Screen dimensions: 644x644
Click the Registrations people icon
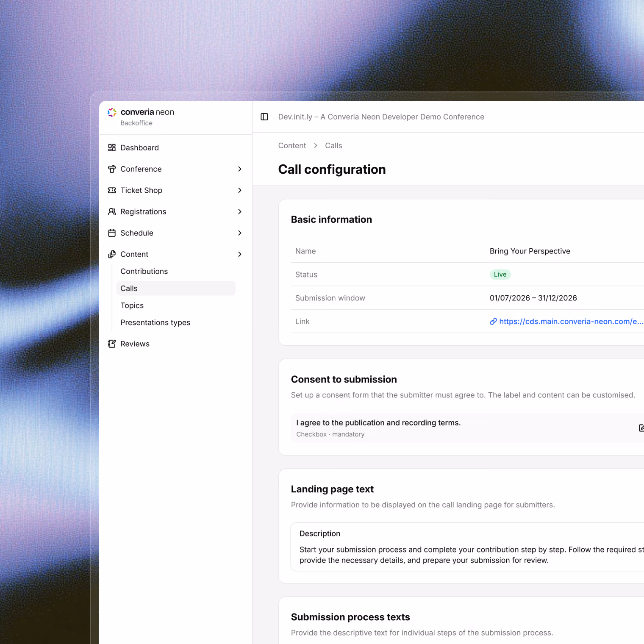click(112, 212)
